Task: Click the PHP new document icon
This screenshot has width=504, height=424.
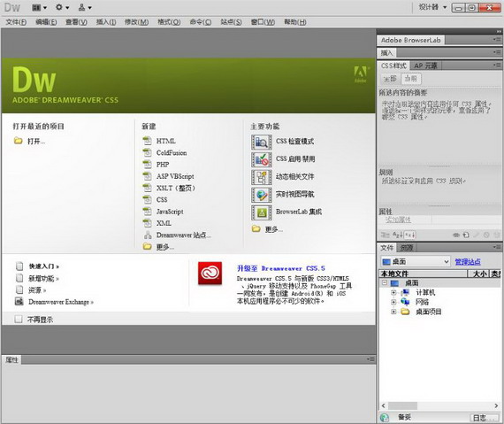Action: point(147,165)
